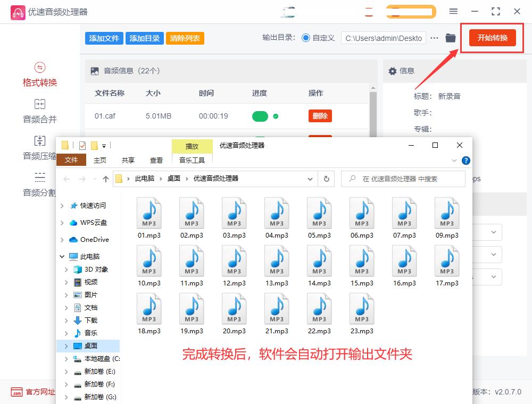Open the 信息 panel settings gear icon
532x404 pixels.
pos(392,71)
